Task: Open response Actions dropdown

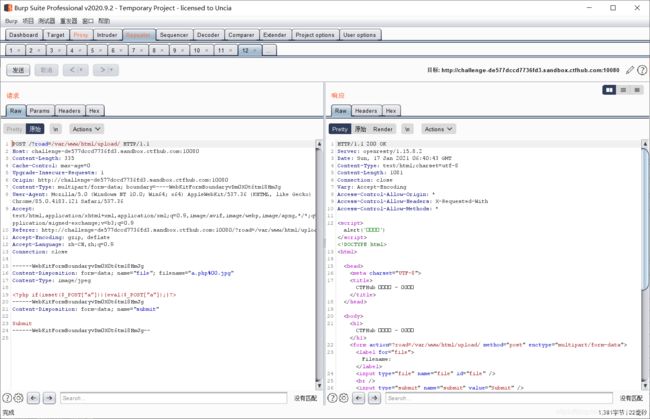Action: (x=438, y=129)
